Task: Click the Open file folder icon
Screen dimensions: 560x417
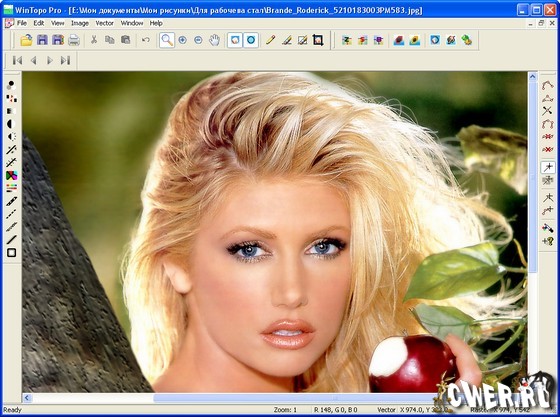Action: coord(26,40)
